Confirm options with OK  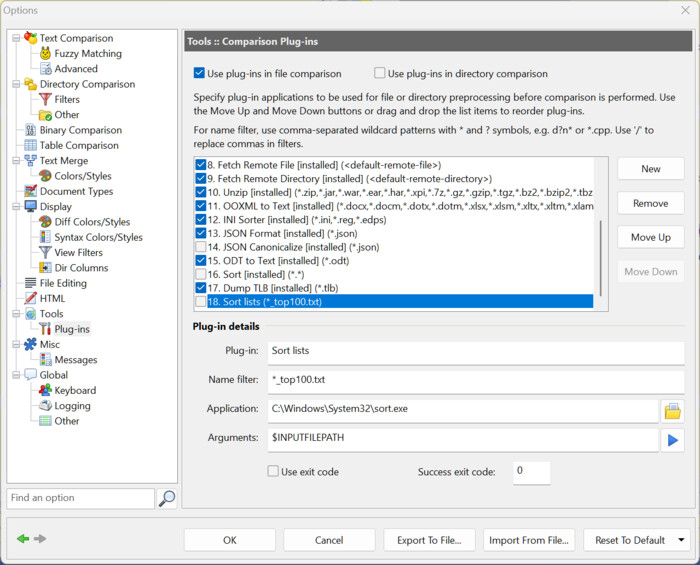pyautogui.click(x=229, y=540)
